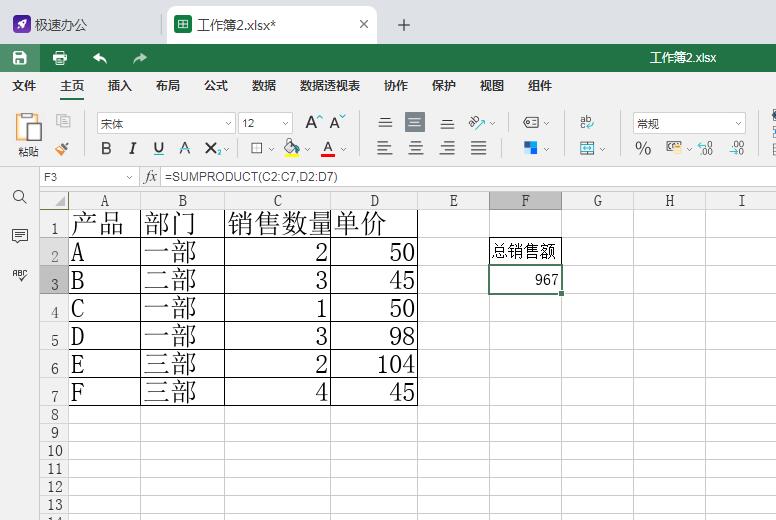Click the Currency format icon
The width and height of the screenshot is (776, 520).
point(674,147)
